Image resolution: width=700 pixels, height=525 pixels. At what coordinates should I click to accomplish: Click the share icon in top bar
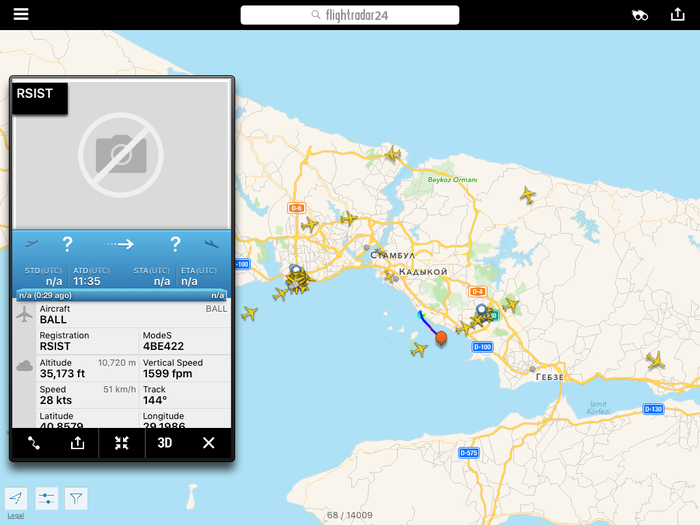(x=678, y=15)
